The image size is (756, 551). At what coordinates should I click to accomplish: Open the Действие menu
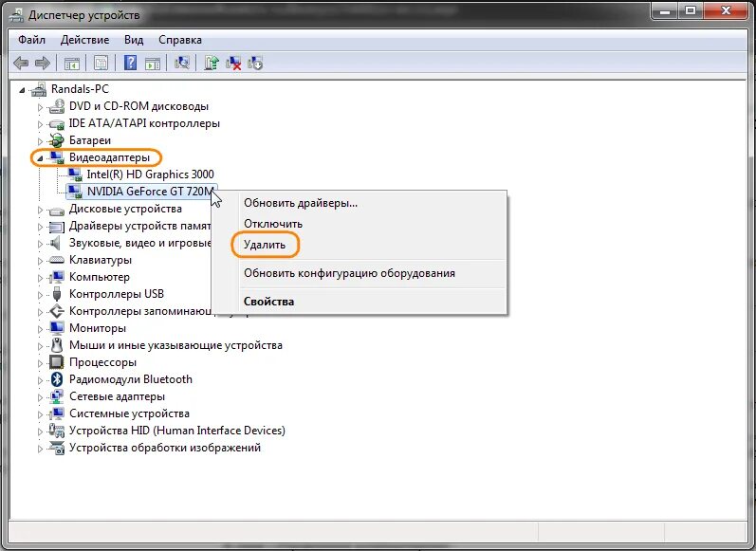pos(84,40)
